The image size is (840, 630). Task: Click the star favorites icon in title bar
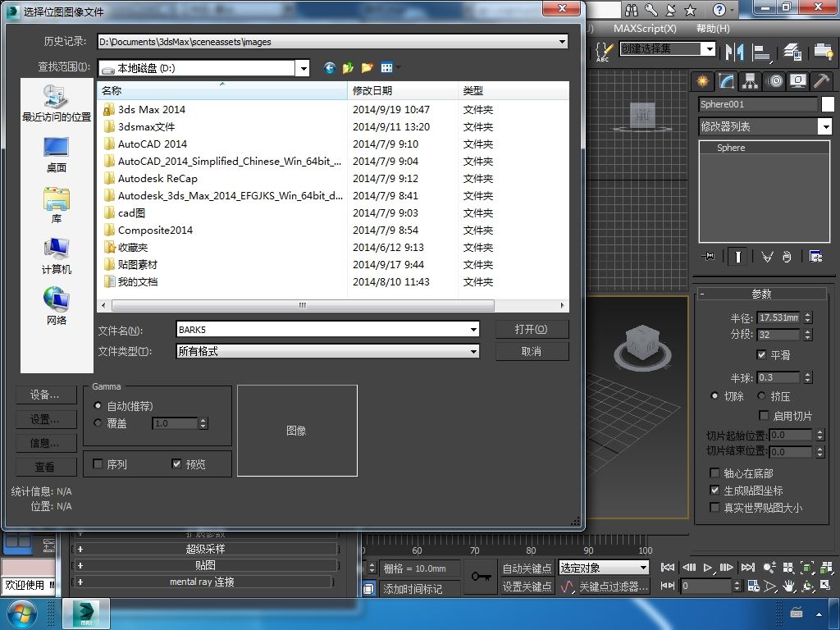coord(691,10)
